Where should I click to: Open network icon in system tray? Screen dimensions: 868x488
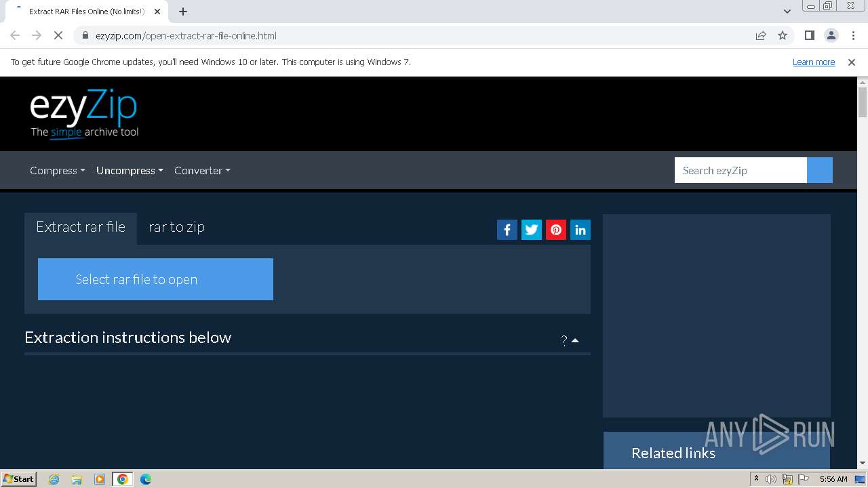click(787, 479)
